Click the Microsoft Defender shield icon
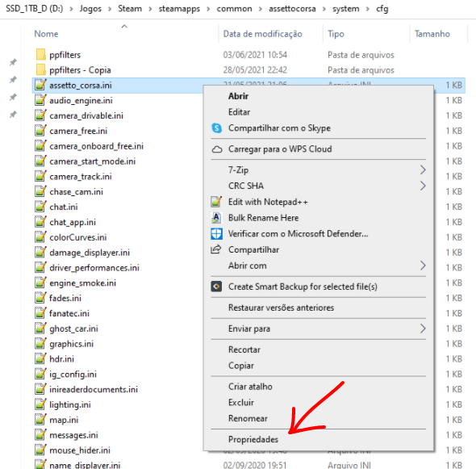The image size is (476, 469). pyautogui.click(x=216, y=233)
